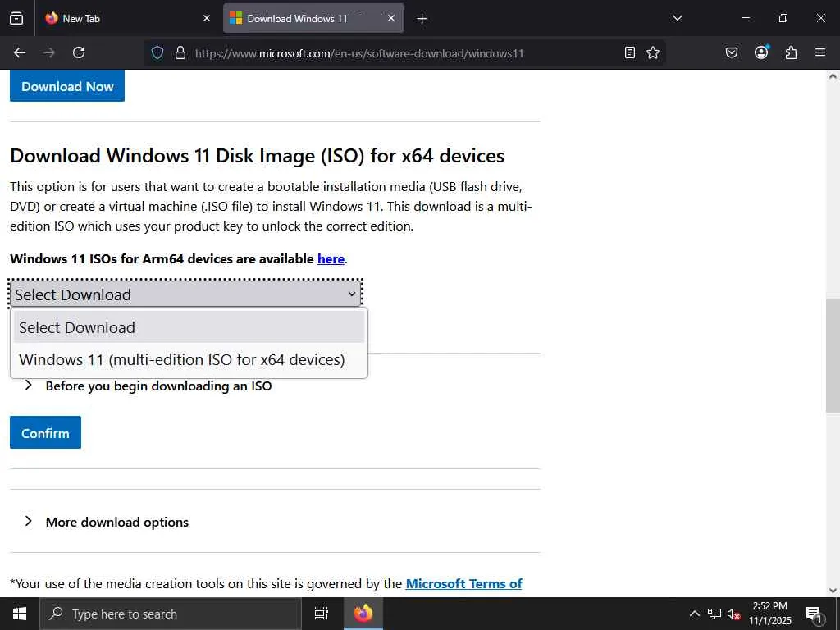Open the Extensions puzzle icon
The width and height of the screenshot is (840, 630).
coord(791,52)
